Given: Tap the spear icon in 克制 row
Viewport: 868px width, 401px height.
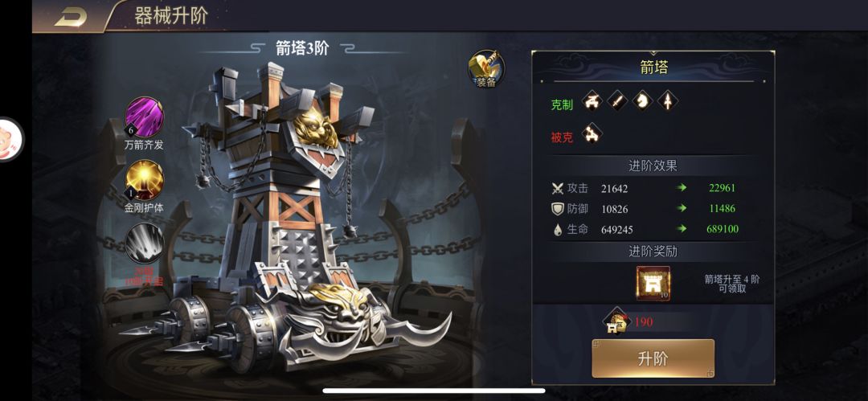Looking at the screenshot, I should 668,101.
